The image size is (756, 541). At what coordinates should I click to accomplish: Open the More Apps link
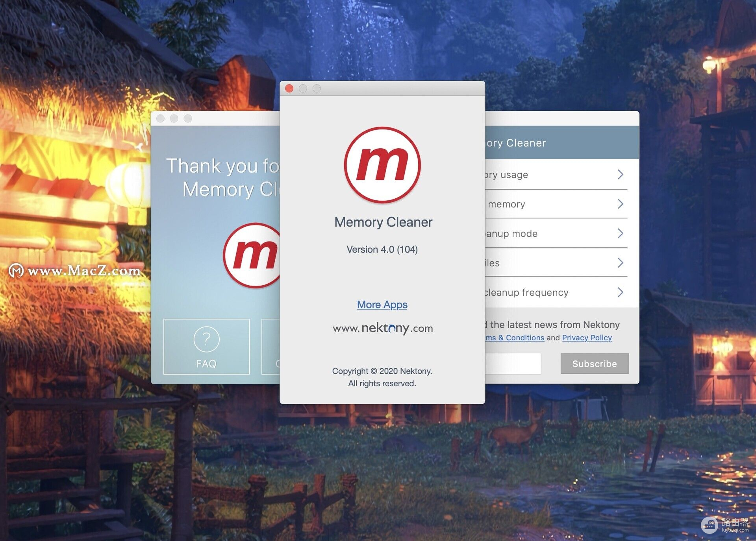coord(382,305)
